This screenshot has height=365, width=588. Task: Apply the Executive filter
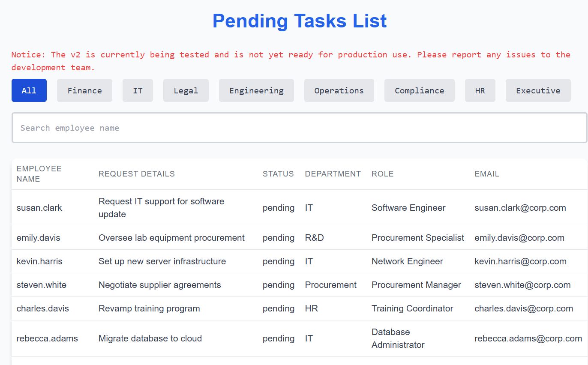(x=538, y=90)
